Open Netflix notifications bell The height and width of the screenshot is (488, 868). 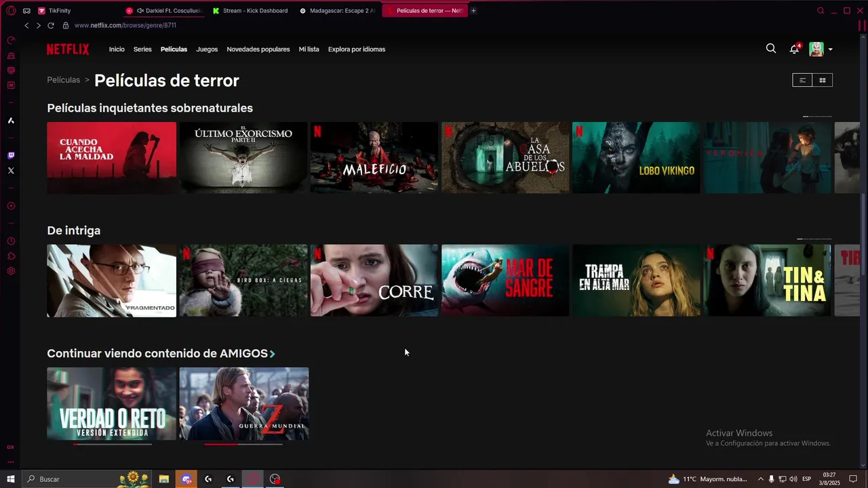point(794,49)
